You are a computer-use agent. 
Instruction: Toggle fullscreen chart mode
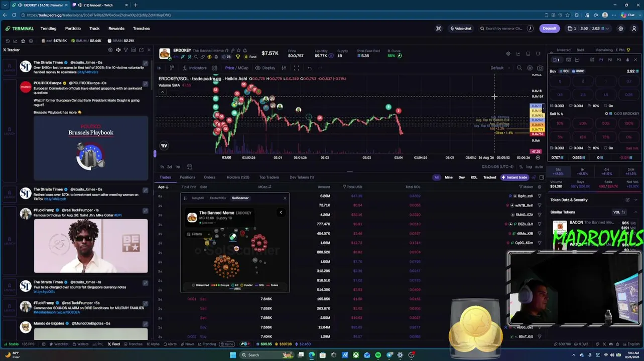tap(296, 68)
